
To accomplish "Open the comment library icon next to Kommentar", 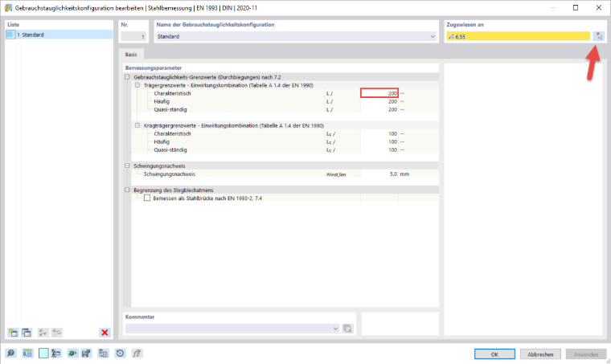I will (347, 329).
